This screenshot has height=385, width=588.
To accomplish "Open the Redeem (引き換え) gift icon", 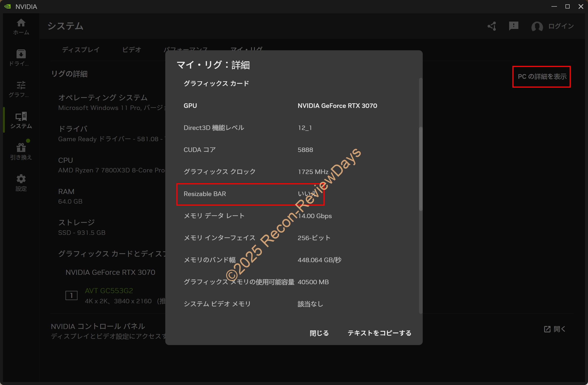I will [x=21, y=151].
